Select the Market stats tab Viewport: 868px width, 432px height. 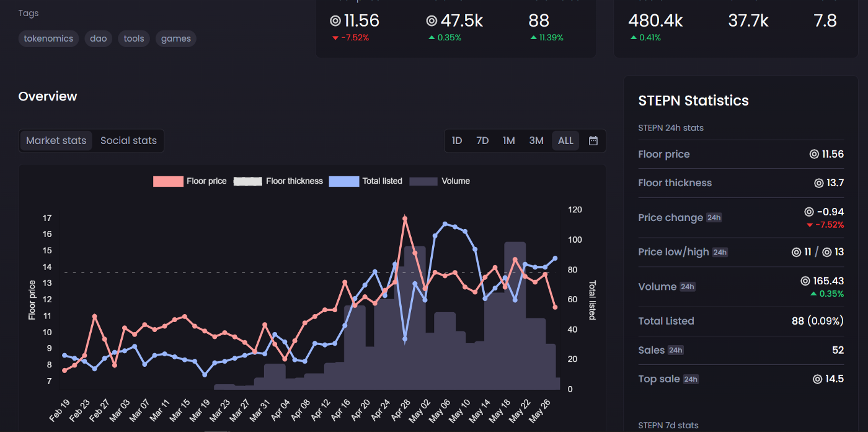pos(56,140)
